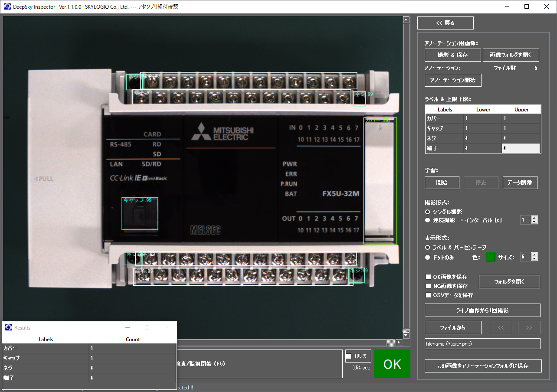Click キャップ Upper limit cell
557x392 pixels.
pyautogui.click(x=521, y=128)
